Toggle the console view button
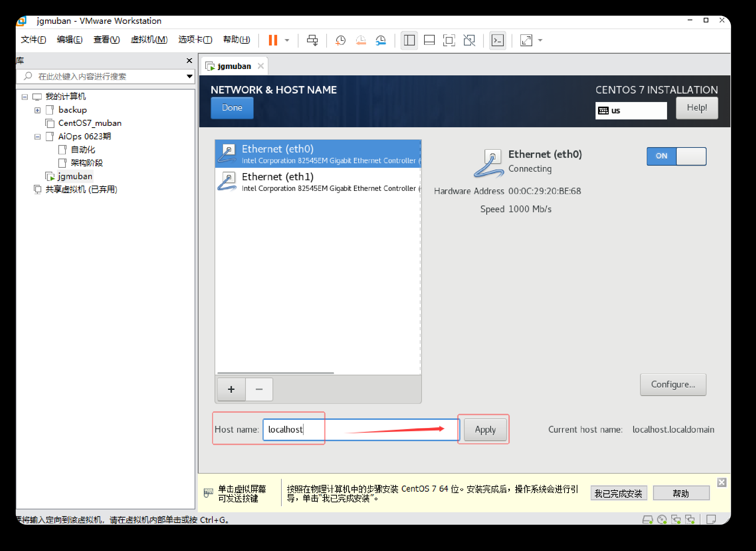Viewport: 756px width, 551px height. tap(497, 40)
